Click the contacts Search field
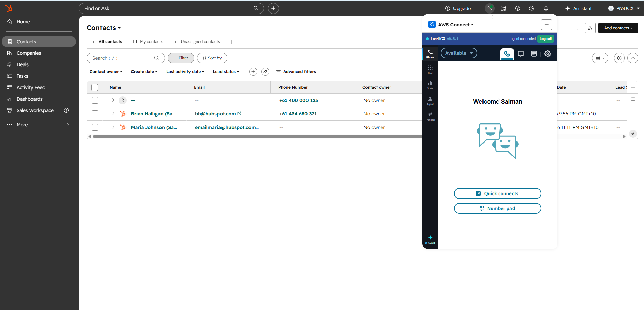This screenshot has width=644, height=310. point(126,58)
